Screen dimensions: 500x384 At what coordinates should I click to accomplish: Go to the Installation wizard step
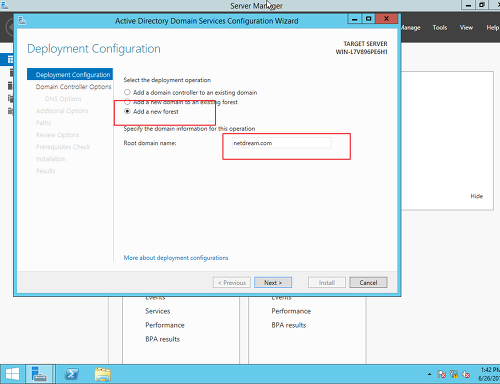[x=51, y=159]
